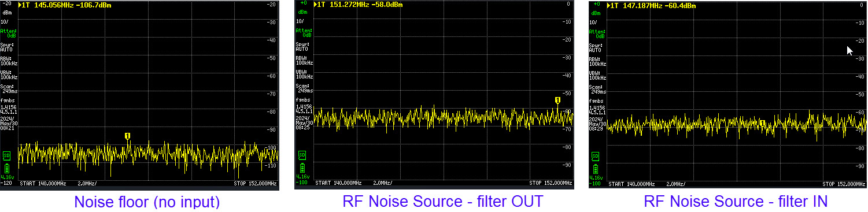Click START 140.000MHz in the filter OUT screen

click(x=338, y=183)
